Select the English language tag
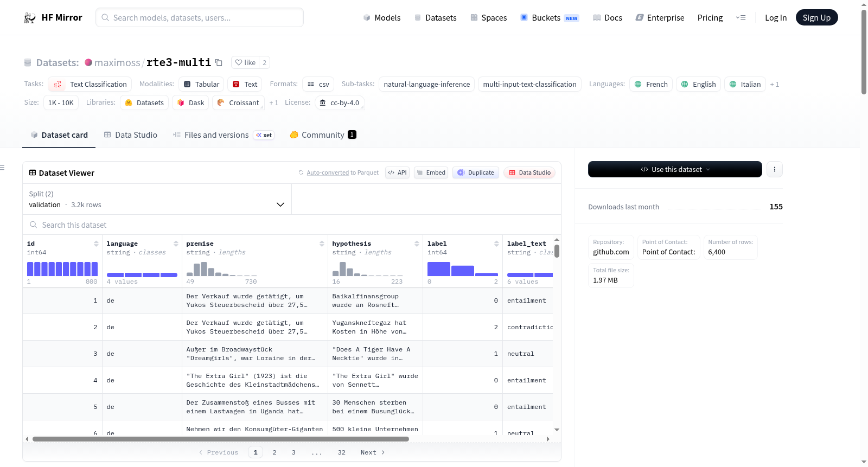Viewport: 868px width, 467px height. coord(698,84)
